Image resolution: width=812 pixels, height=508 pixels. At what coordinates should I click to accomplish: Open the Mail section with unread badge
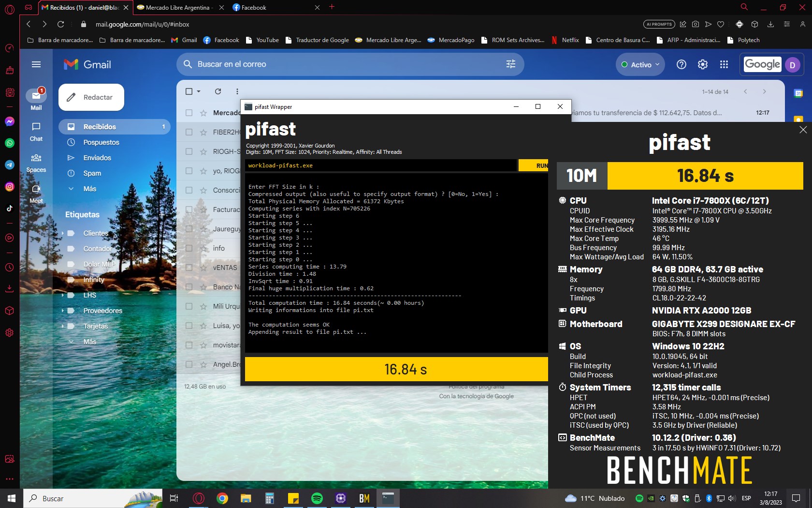[36, 99]
